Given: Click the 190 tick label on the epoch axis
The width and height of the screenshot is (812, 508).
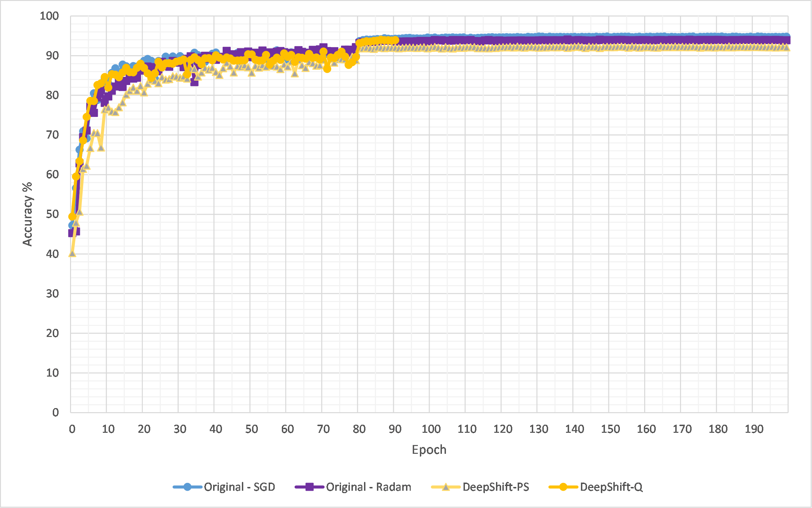Looking at the screenshot, I should click(754, 429).
